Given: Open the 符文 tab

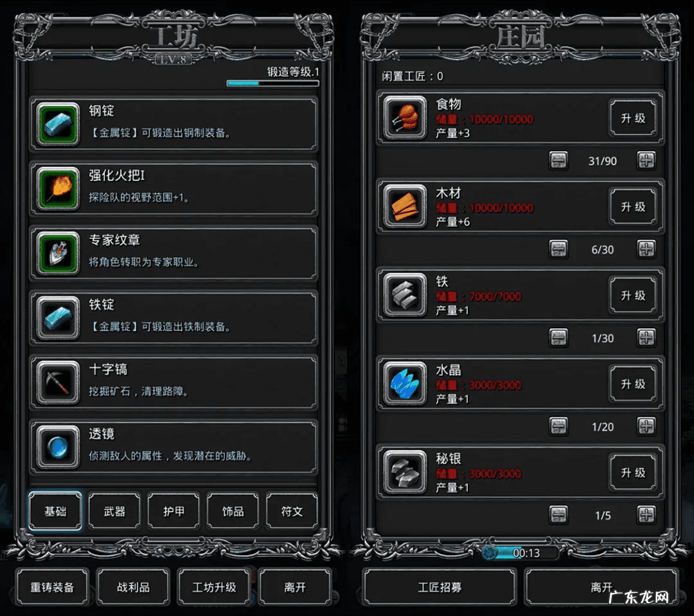Looking at the screenshot, I should [292, 511].
